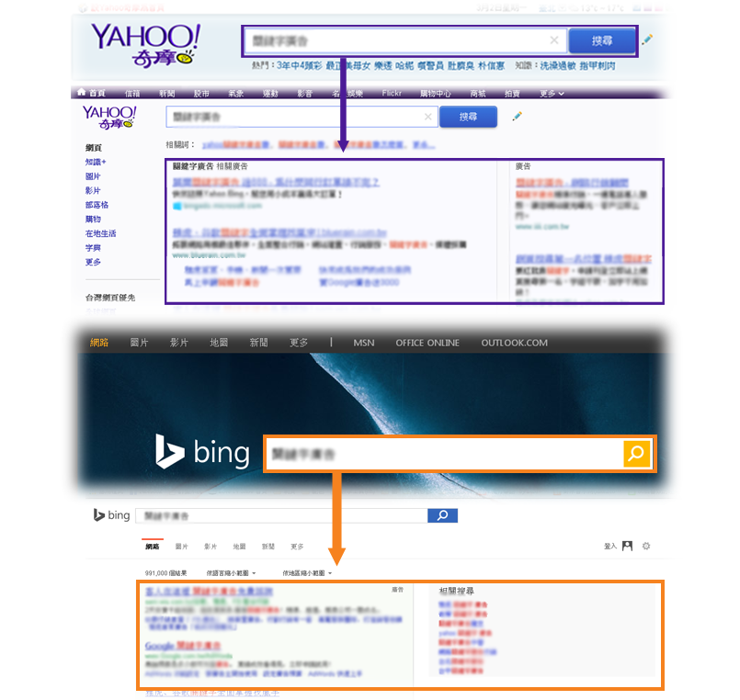
Task: Expand the 更多 dropdown in Yahoo purple nav bar
Action: (x=552, y=94)
